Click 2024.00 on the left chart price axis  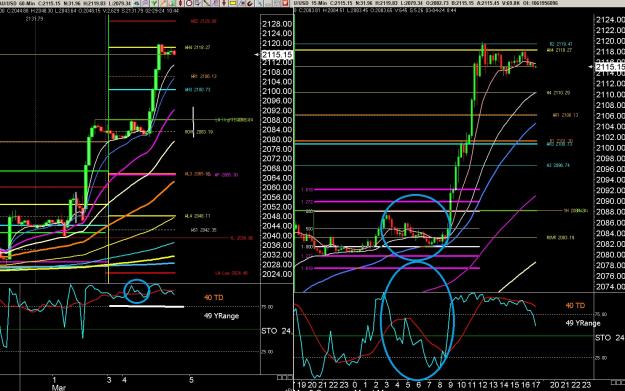tap(277, 274)
